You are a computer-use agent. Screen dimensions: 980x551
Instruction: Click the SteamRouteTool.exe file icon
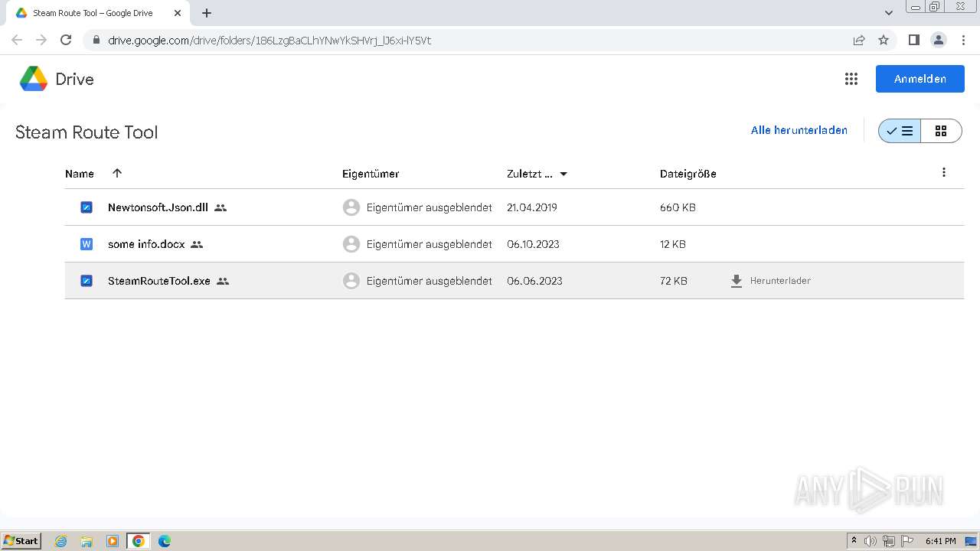coord(87,281)
